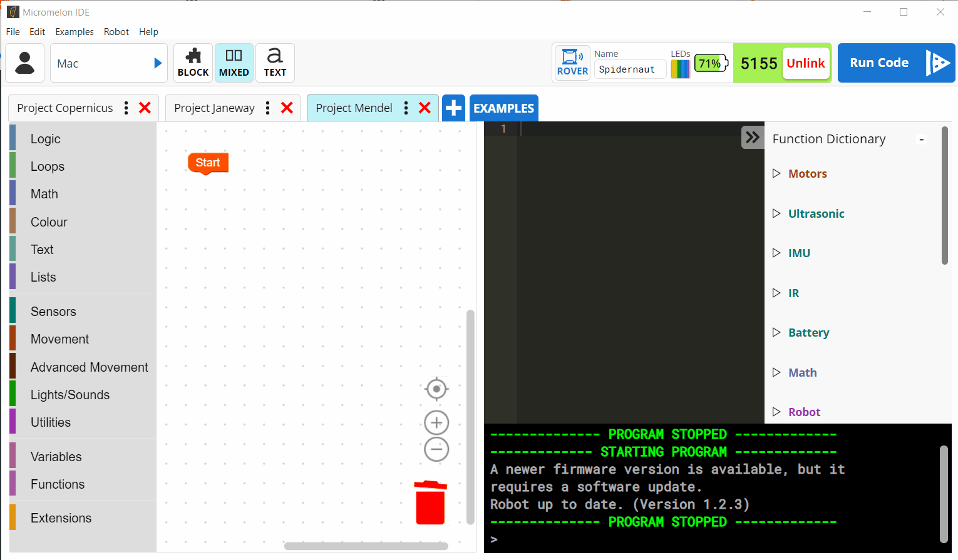Click the user profile icon
The height and width of the screenshot is (560, 958).
click(25, 63)
